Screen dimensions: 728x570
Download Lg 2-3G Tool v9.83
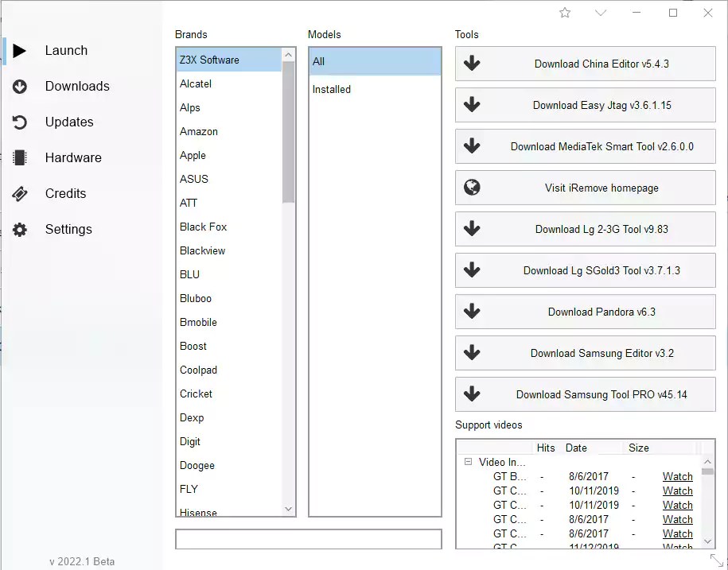[585, 229]
